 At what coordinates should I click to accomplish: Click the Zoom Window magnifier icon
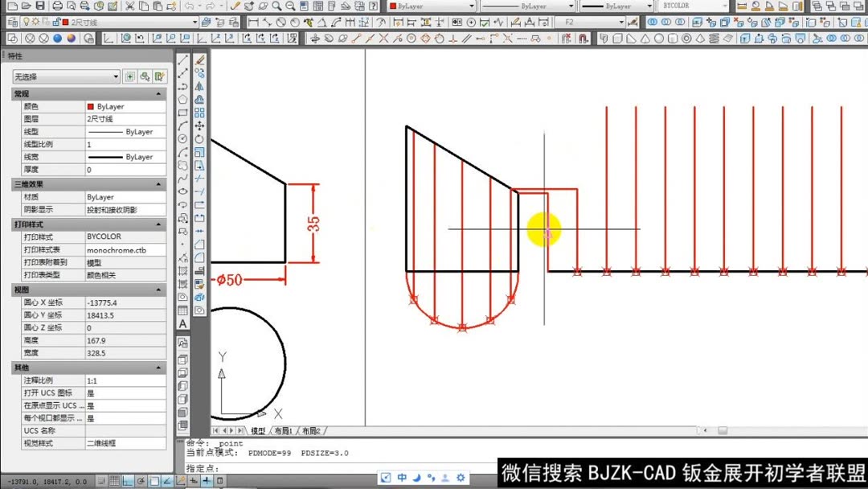click(x=276, y=7)
